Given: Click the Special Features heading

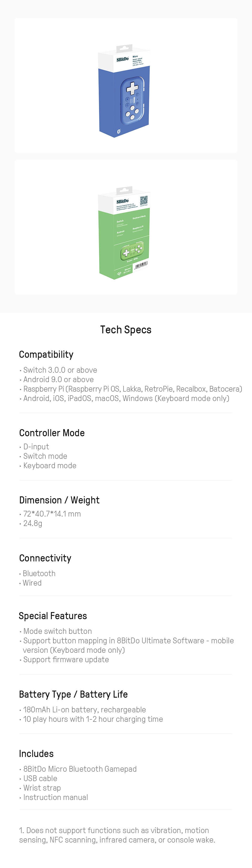Looking at the screenshot, I should (x=53, y=616).
